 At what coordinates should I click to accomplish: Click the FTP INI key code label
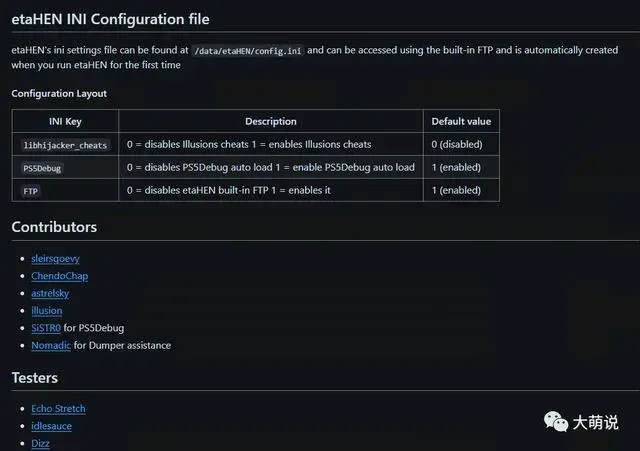30,190
